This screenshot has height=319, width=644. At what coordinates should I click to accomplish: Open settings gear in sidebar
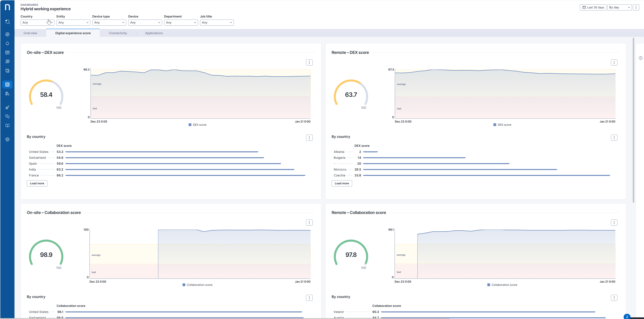coord(8,139)
